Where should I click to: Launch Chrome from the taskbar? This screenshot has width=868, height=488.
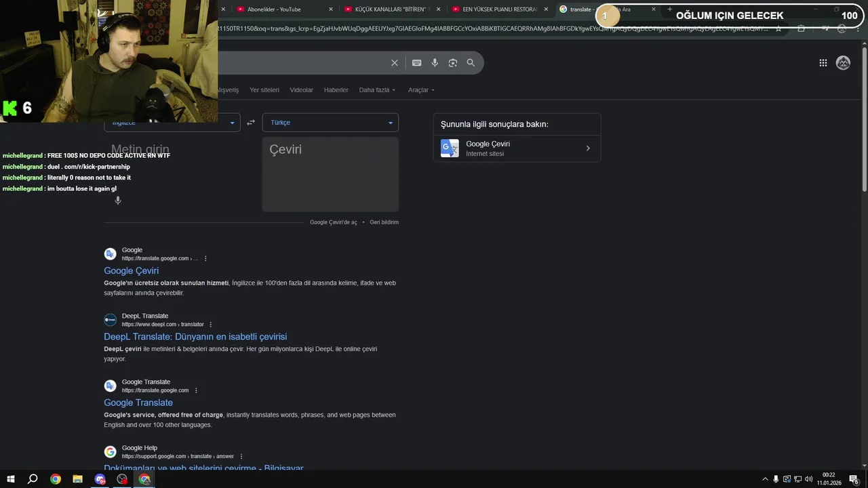pyautogui.click(x=55, y=479)
